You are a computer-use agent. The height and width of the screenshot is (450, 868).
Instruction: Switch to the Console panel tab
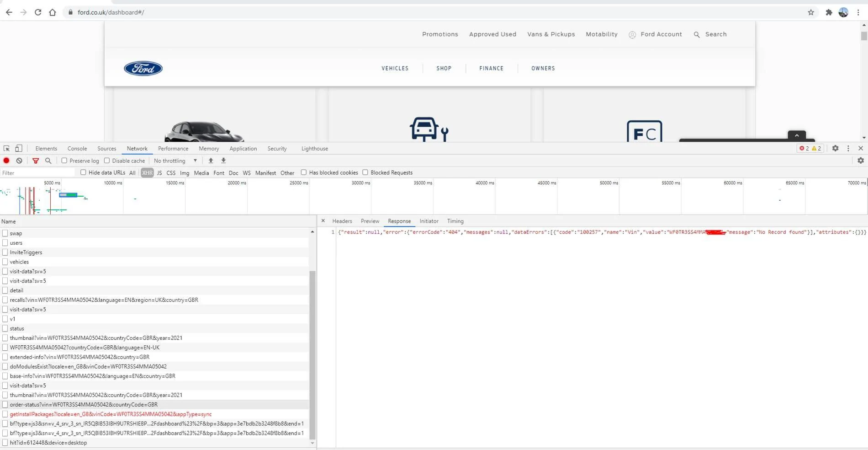tap(77, 148)
